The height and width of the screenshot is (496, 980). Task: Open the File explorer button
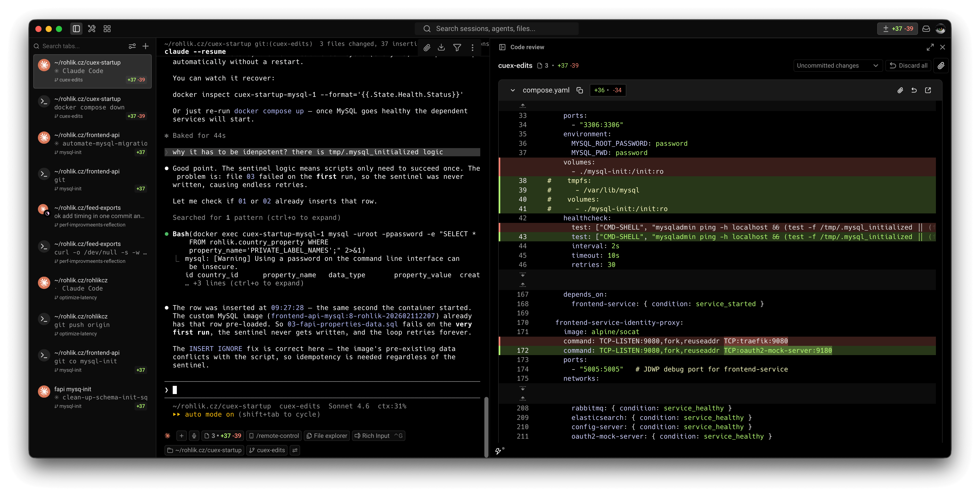coord(327,436)
